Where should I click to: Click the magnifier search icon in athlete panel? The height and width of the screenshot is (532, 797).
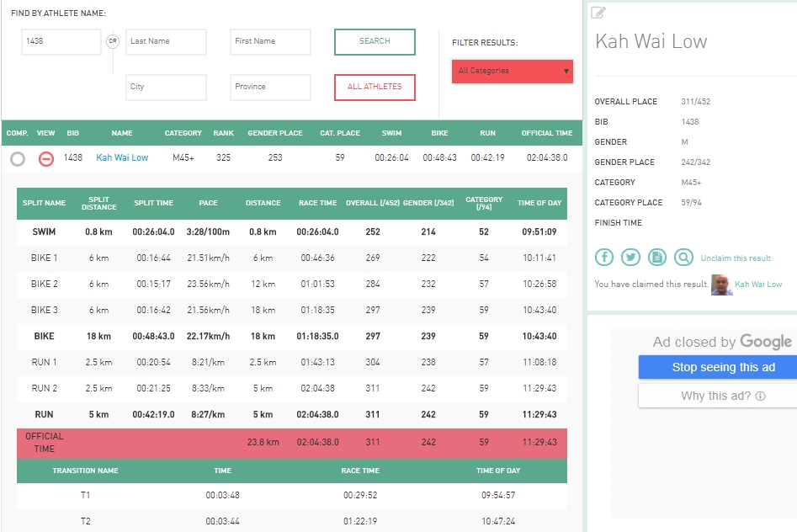point(683,258)
